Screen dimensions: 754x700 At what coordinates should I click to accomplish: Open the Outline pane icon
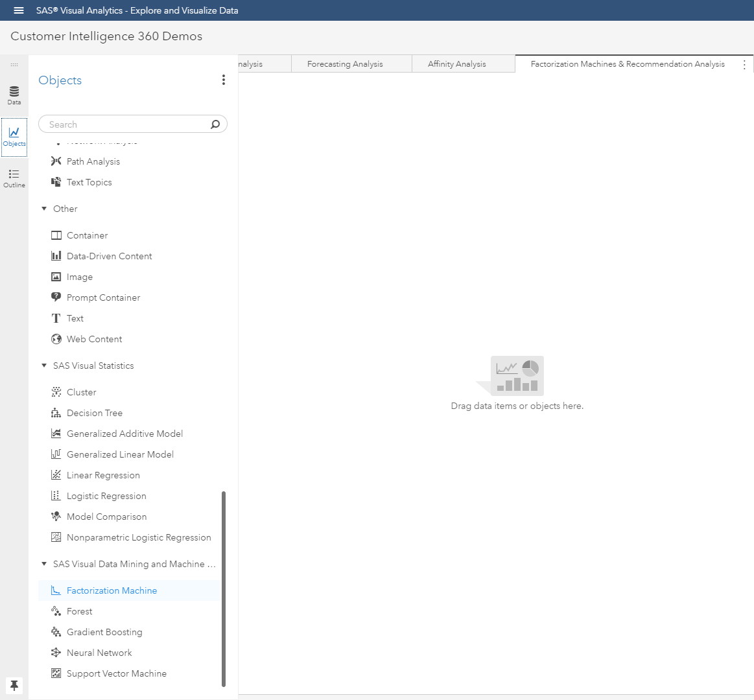[x=14, y=178]
